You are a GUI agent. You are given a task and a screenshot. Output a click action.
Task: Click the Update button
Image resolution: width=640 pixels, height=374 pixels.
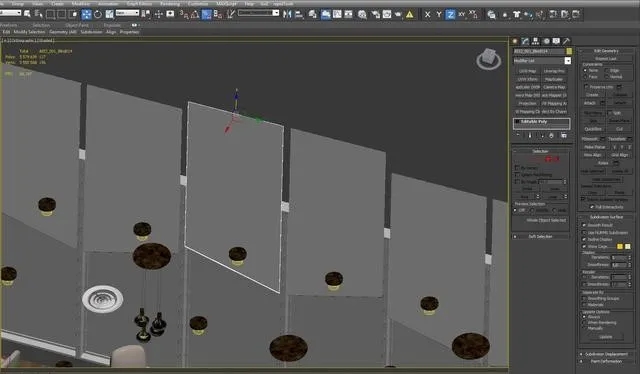pyautogui.click(x=606, y=337)
